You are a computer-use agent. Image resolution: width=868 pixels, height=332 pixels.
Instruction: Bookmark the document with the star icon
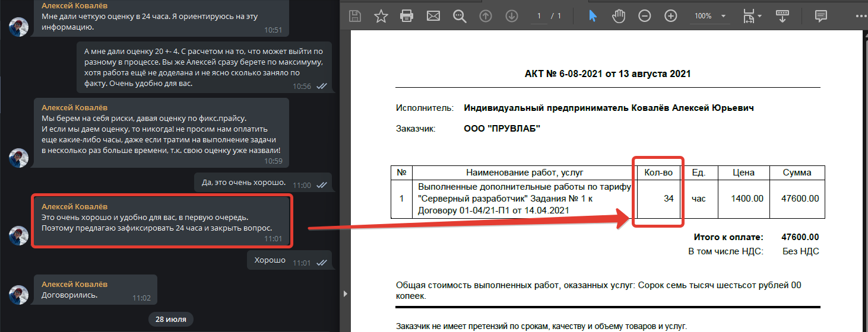tap(381, 16)
